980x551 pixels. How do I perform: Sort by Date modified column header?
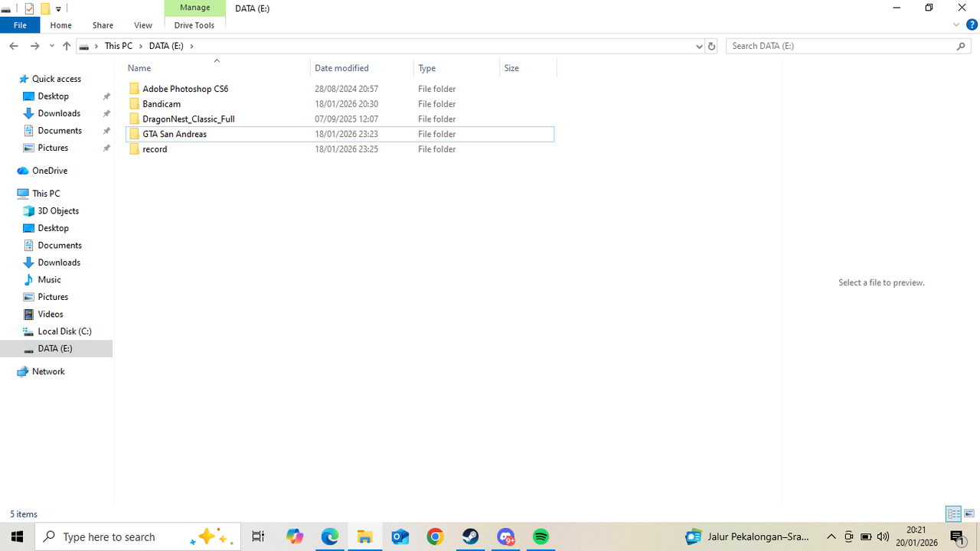pyautogui.click(x=362, y=68)
